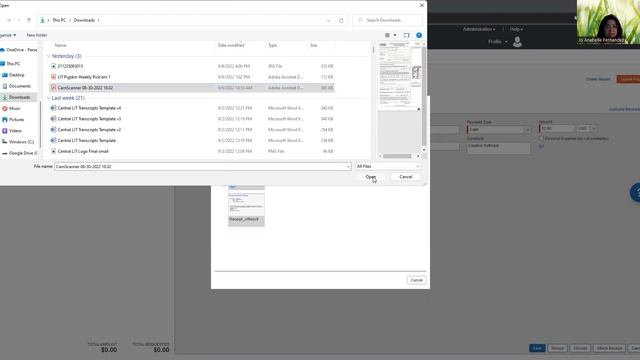Image resolution: width=640 pixels, height=360 pixels.
Task: Open the Administration menu in web app
Action: pyautogui.click(x=479, y=29)
